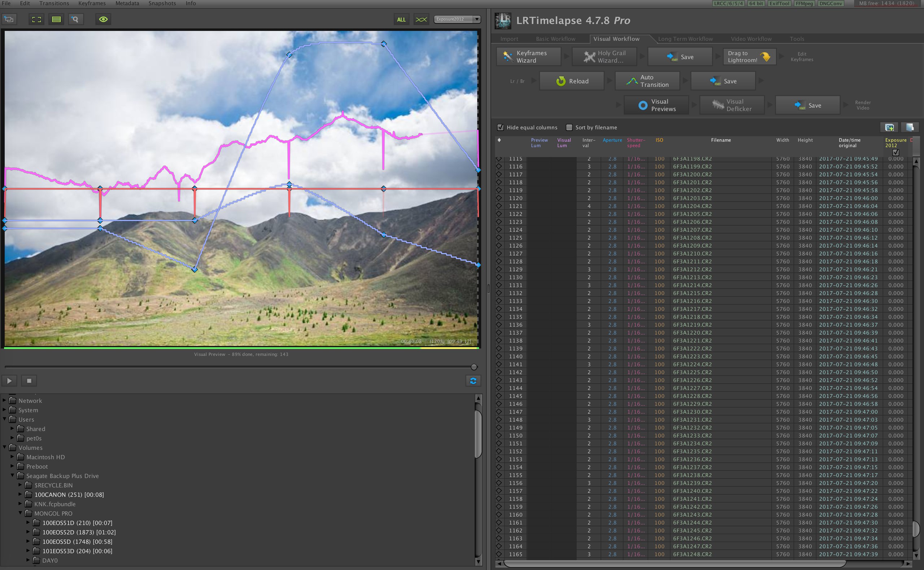The height and width of the screenshot is (570, 924).
Task: Click the Auto Transition button
Action: pyautogui.click(x=648, y=81)
